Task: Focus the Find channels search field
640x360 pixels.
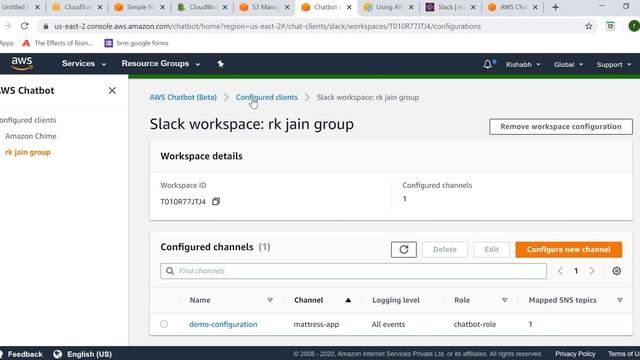Action: tap(353, 271)
